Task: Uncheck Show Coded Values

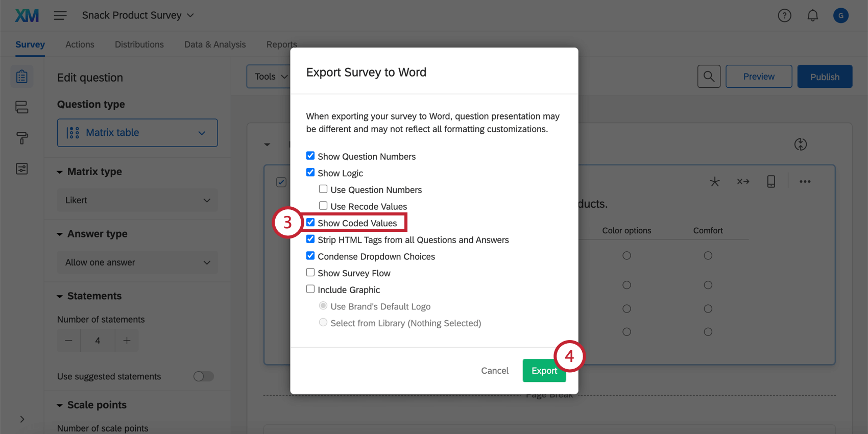Action: tap(310, 223)
